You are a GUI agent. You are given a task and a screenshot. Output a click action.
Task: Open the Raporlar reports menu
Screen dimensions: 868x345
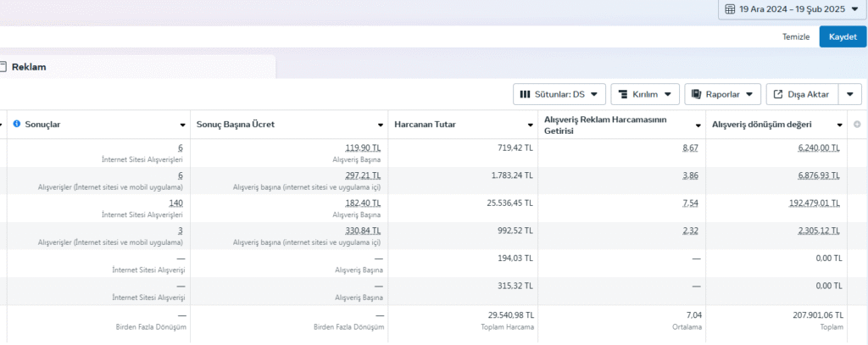pos(722,94)
